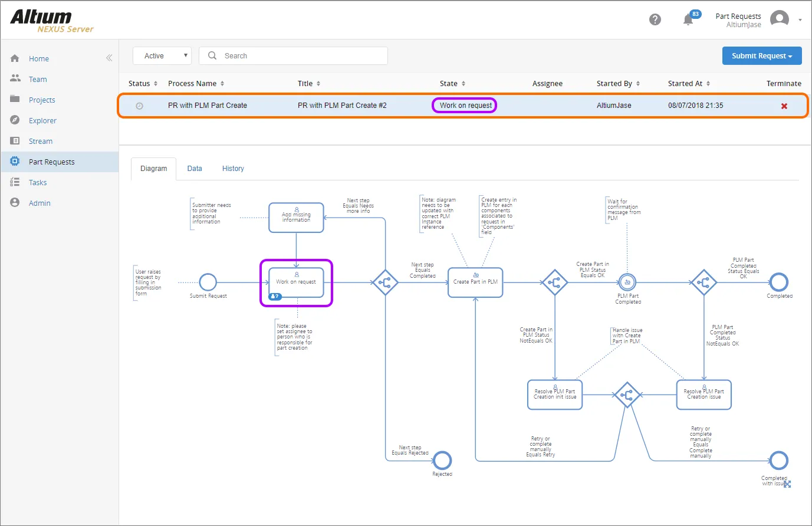Switch to the History tab
812x526 pixels.
coord(233,169)
